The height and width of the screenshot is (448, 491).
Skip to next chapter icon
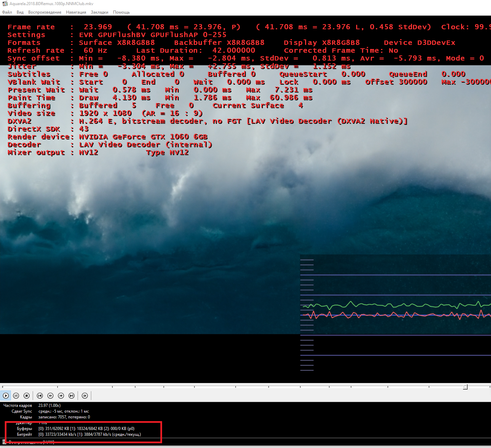point(72,396)
